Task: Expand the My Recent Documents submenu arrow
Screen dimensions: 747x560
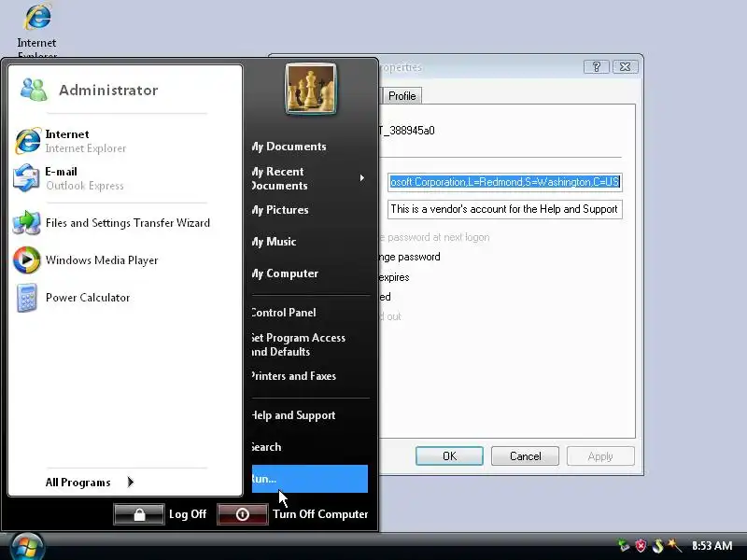Action: [x=362, y=178]
